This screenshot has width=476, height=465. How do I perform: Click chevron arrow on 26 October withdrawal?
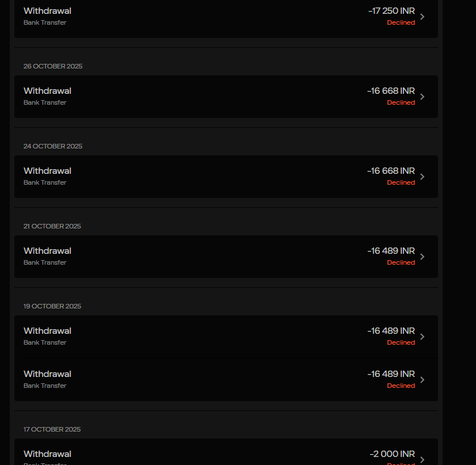coord(422,97)
